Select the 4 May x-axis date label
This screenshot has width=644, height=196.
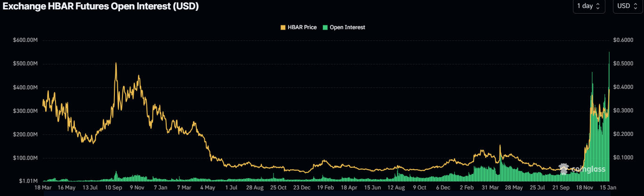tap(208, 187)
